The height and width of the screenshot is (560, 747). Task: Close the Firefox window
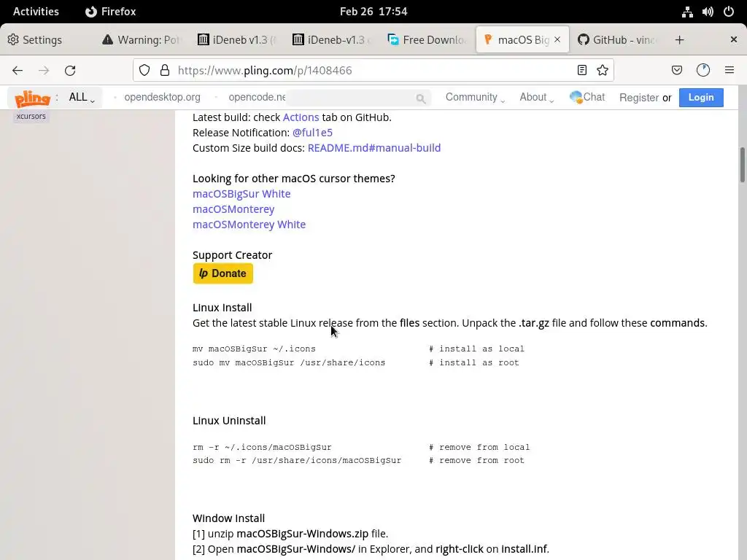point(734,39)
